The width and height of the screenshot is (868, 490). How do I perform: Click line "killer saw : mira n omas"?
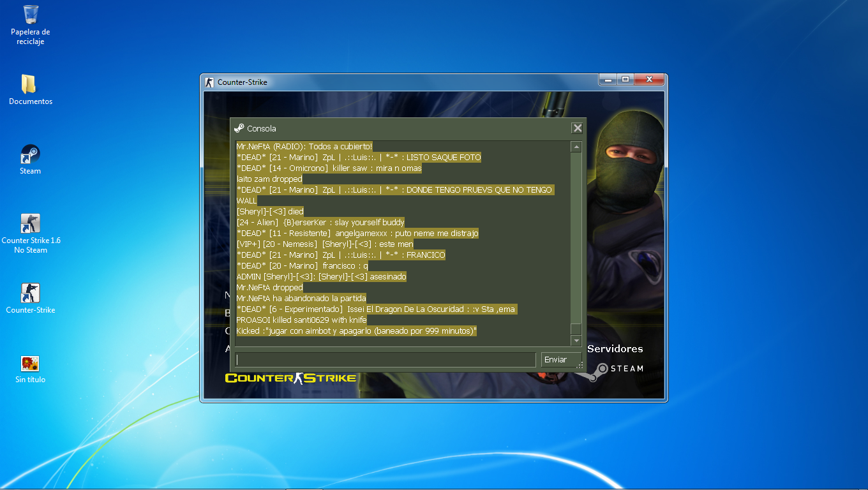(x=329, y=168)
